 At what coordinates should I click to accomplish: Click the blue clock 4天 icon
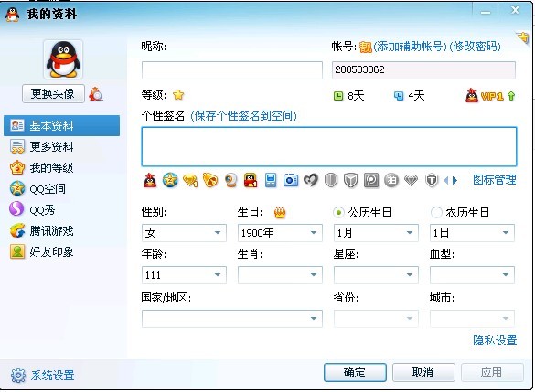pos(399,96)
